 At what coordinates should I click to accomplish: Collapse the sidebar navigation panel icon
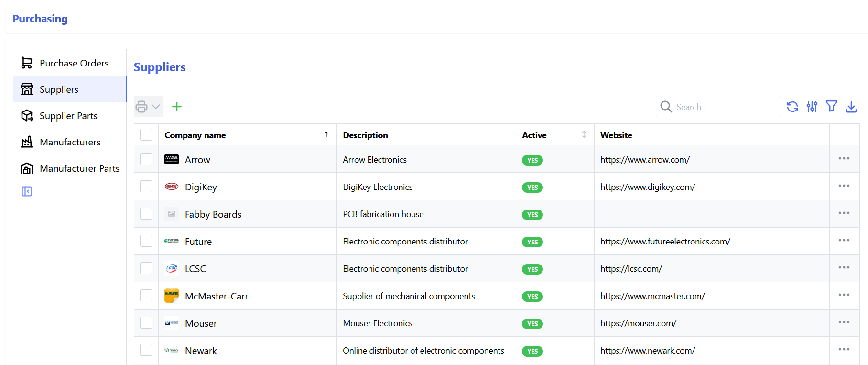[27, 191]
